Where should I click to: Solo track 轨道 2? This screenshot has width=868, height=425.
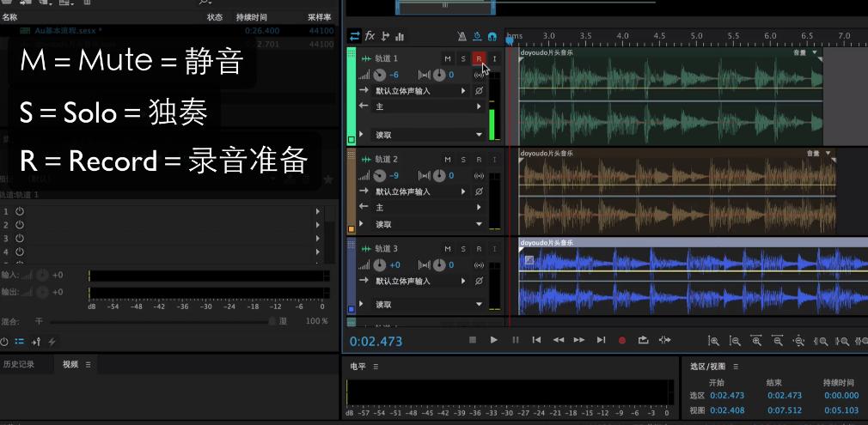[x=463, y=160]
